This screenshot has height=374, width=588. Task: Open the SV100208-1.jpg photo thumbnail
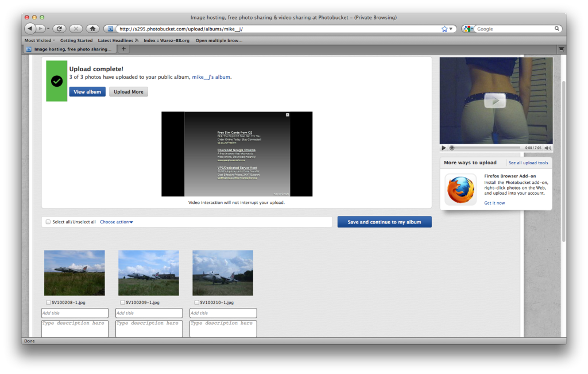click(x=75, y=273)
